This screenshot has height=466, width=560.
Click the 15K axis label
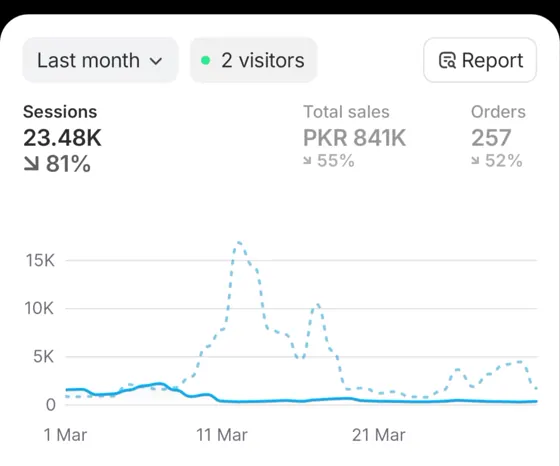pyautogui.click(x=40, y=260)
